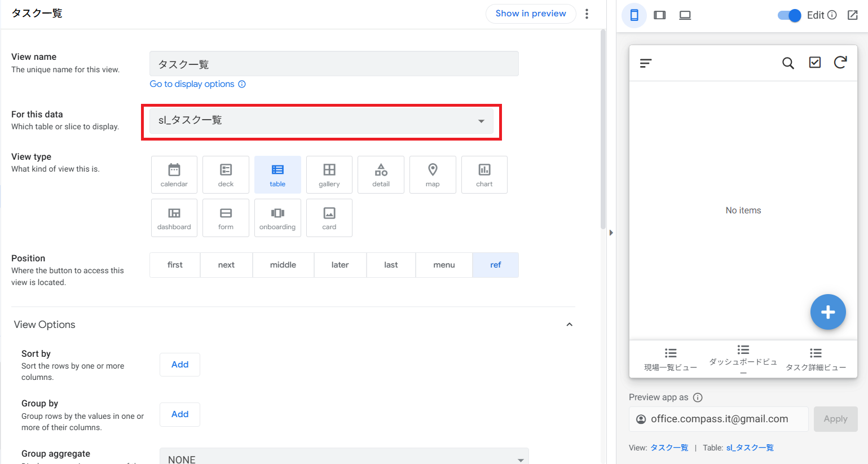This screenshot has width=868, height=464.
Task: Open the hamburger menu in app preview
Action: [646, 63]
